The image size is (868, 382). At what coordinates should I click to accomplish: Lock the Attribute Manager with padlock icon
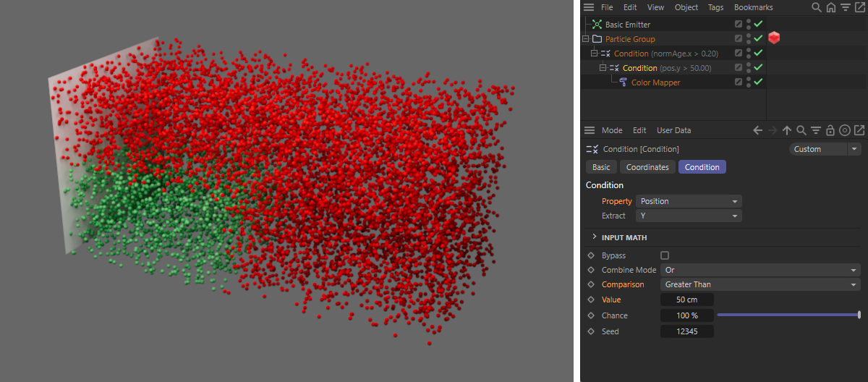tap(830, 130)
